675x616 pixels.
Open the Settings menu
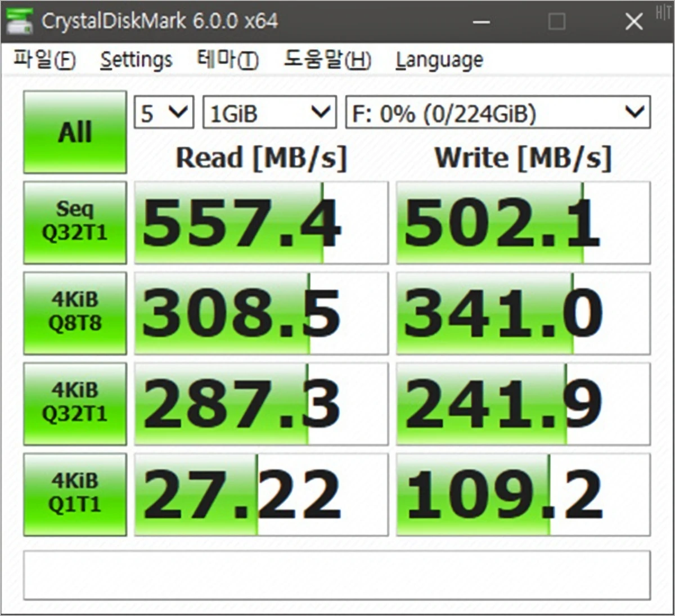coord(136,60)
